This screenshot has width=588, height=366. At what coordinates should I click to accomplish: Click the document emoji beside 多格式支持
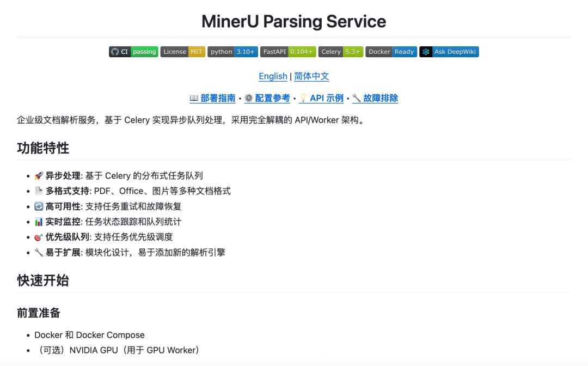point(39,191)
